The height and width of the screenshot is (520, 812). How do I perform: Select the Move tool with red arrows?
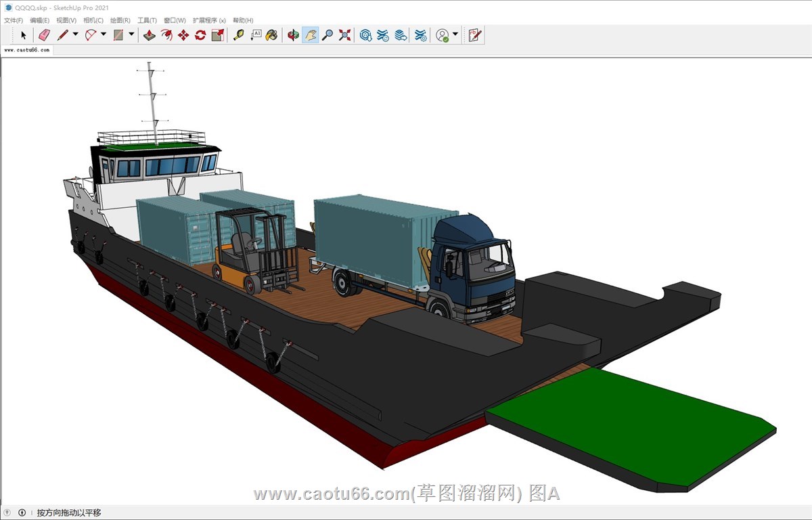pos(183,35)
